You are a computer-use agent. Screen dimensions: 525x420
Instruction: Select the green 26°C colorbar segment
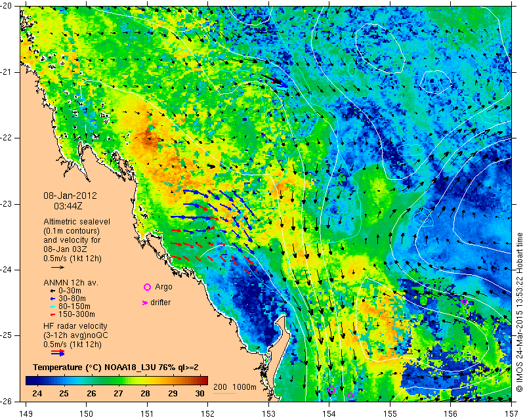click(x=91, y=381)
